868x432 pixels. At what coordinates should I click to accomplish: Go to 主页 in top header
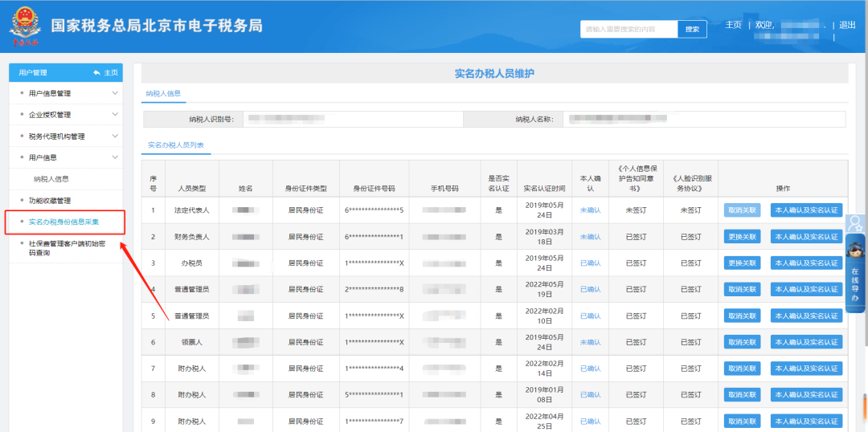(733, 25)
